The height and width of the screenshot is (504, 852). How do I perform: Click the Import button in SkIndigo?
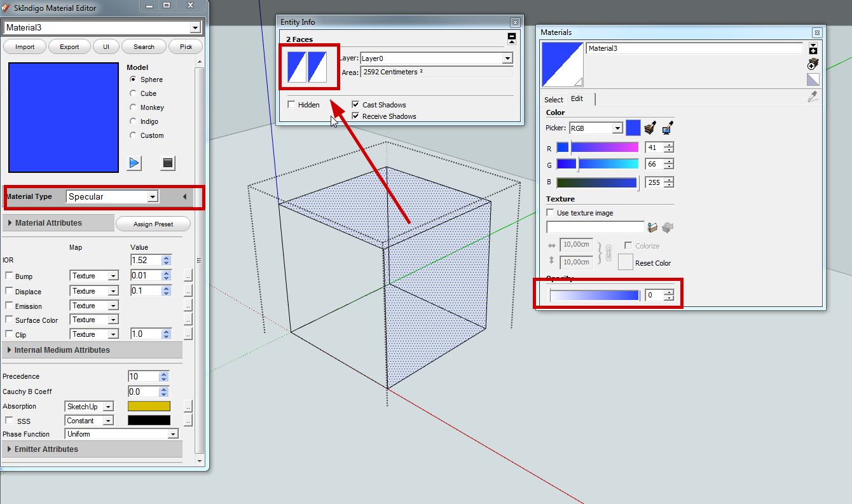pos(25,46)
